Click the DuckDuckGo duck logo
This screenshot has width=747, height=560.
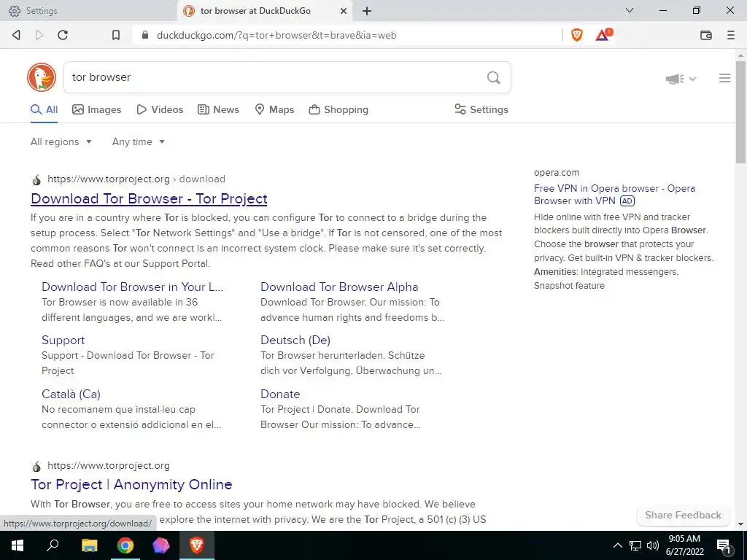click(x=42, y=77)
